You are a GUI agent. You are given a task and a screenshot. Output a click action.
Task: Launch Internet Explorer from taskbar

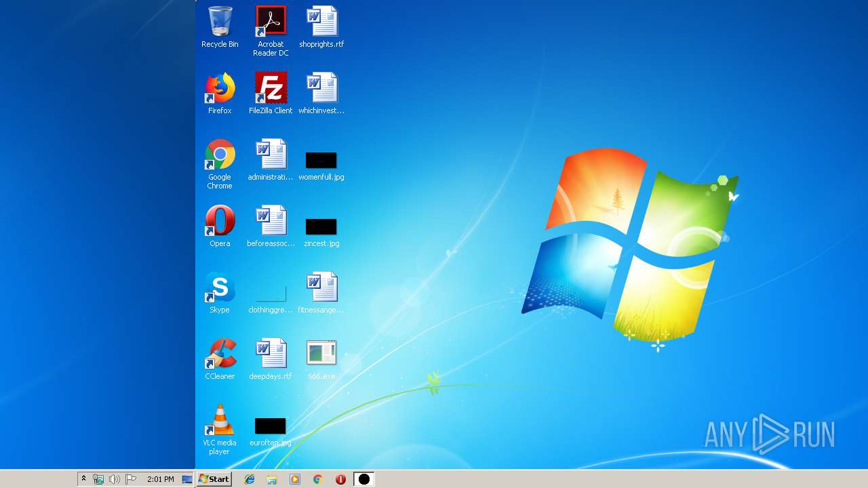pyautogui.click(x=250, y=479)
